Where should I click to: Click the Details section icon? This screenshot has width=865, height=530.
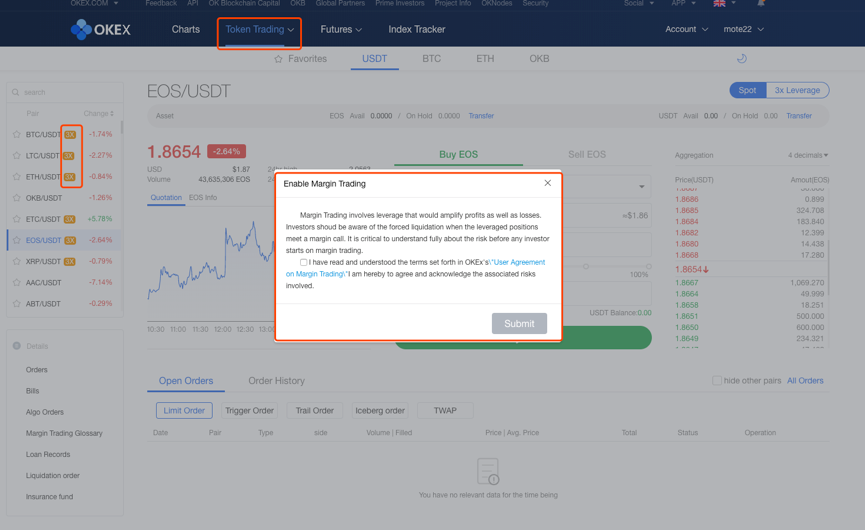[17, 346]
